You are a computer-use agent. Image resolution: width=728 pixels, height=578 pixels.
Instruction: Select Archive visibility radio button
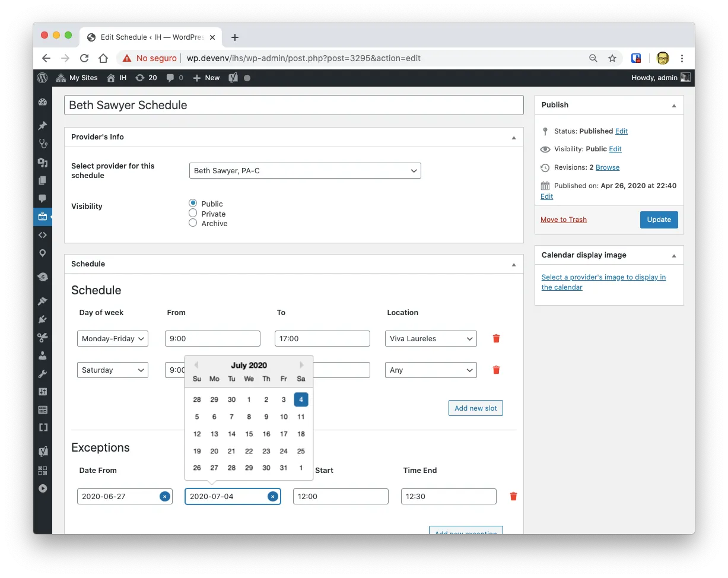click(x=193, y=223)
